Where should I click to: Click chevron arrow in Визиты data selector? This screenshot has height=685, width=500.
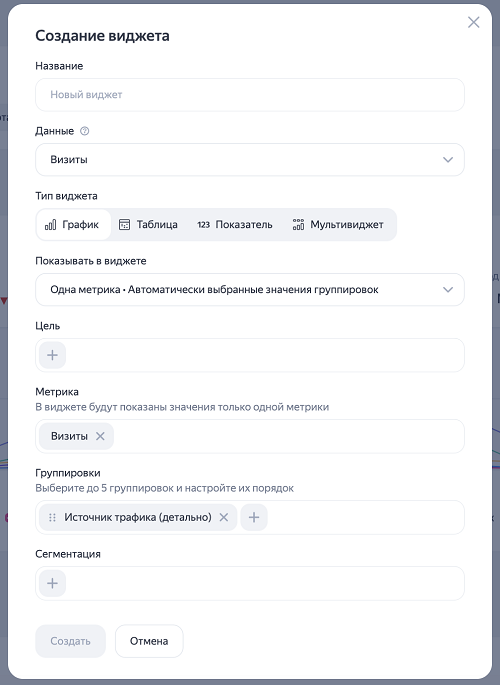[448, 159]
